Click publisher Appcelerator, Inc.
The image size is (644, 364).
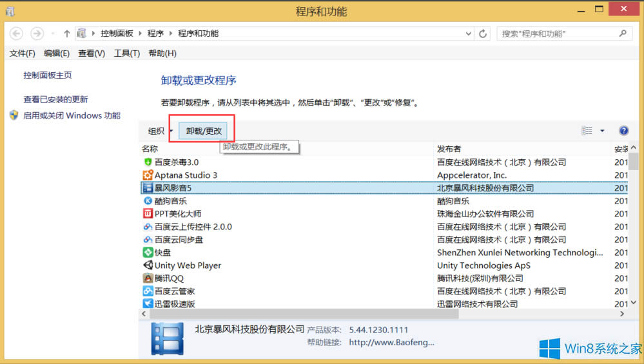pos(472,175)
